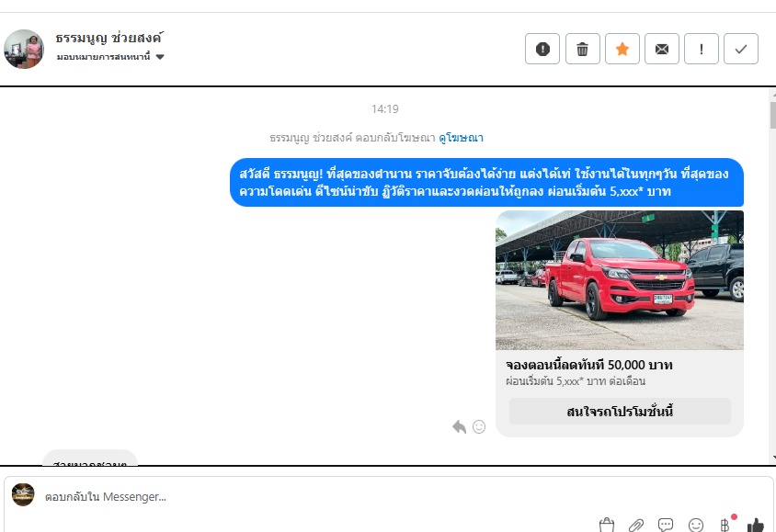Send a thumbs-up like

755,525
